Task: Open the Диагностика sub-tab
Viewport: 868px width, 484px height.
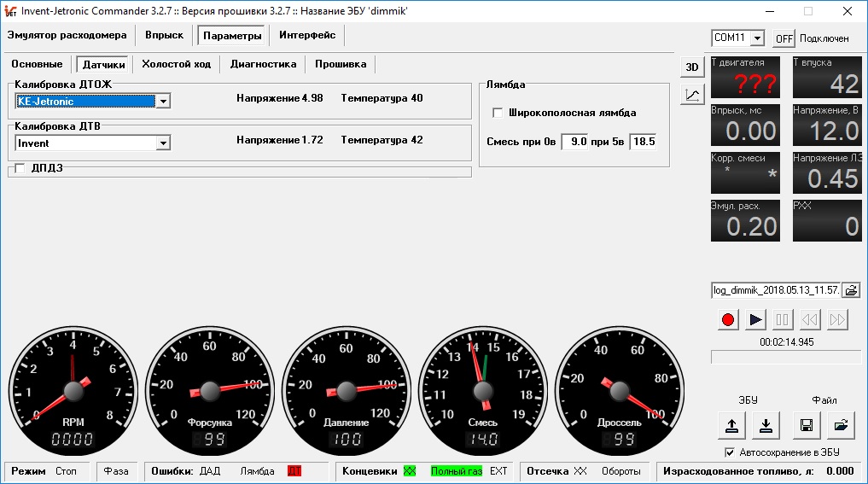Action: (x=264, y=64)
